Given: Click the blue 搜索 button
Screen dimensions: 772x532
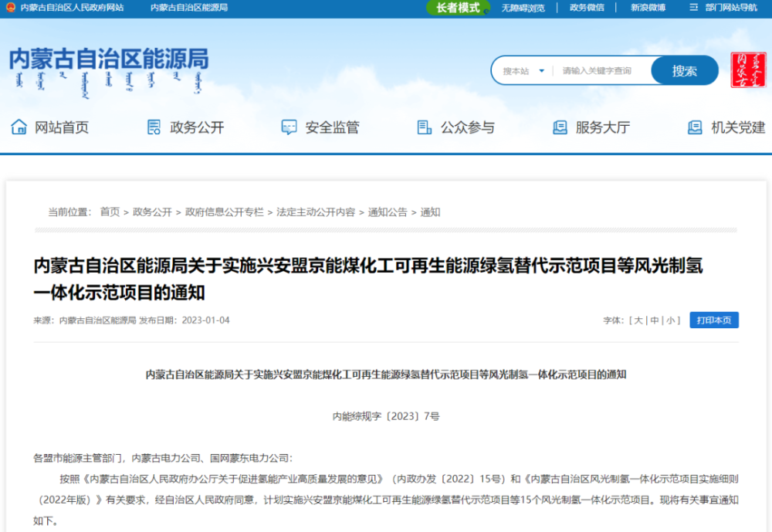Looking at the screenshot, I should [684, 70].
